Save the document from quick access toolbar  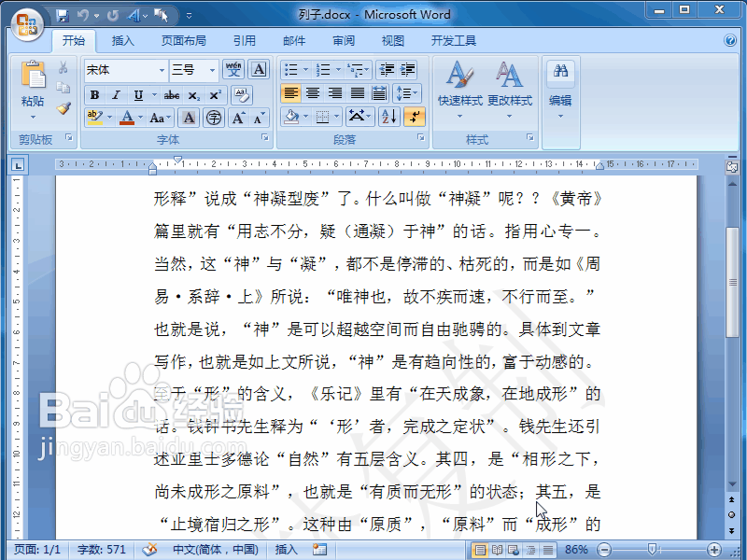click(63, 16)
